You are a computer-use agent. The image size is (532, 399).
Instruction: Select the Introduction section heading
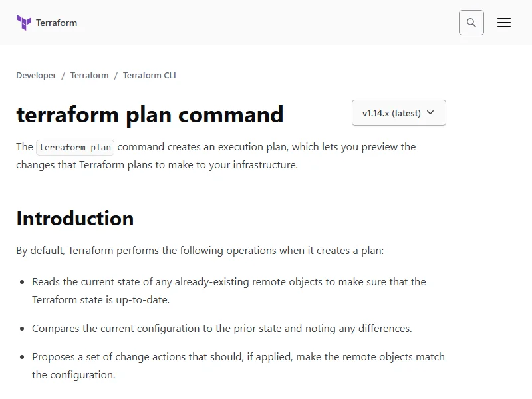[75, 219]
